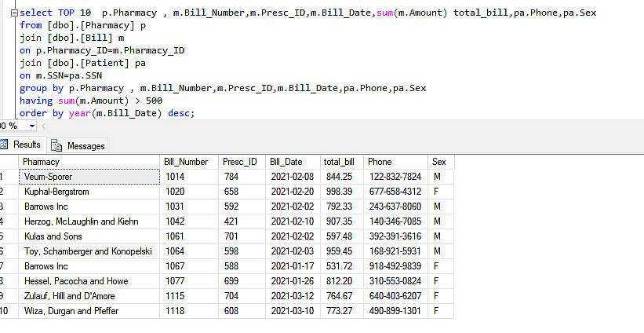Viewport: 644px width, 333px height.
Task: Open the editor zoom percentage dropdown
Action: click(11, 126)
